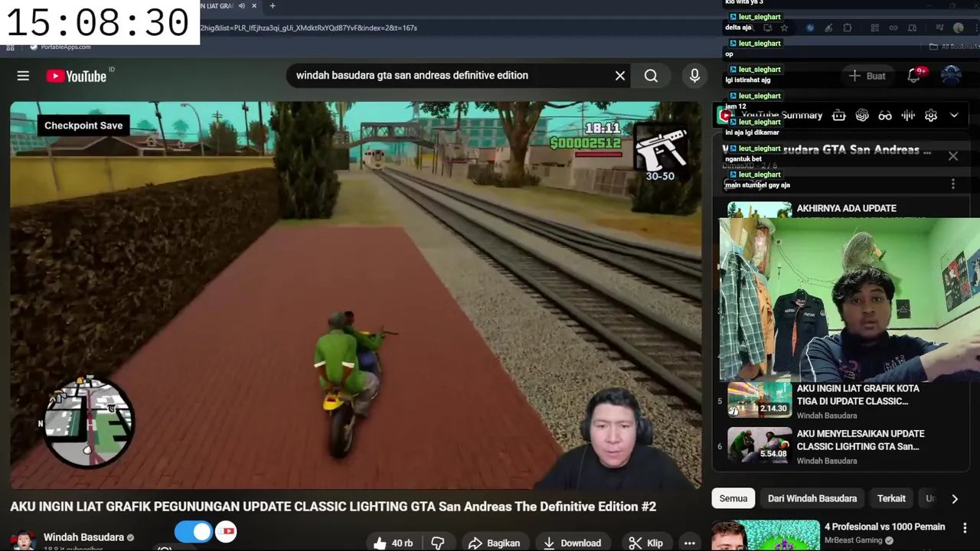Open playlist video 5 thumbnail 2.14.30
Viewport: 980px width, 551px height.
[759, 399]
